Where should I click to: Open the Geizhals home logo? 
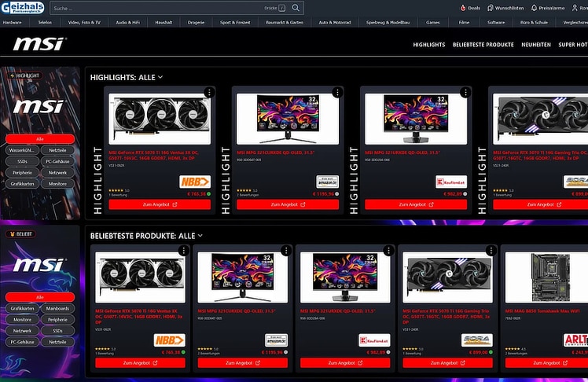[x=23, y=8]
